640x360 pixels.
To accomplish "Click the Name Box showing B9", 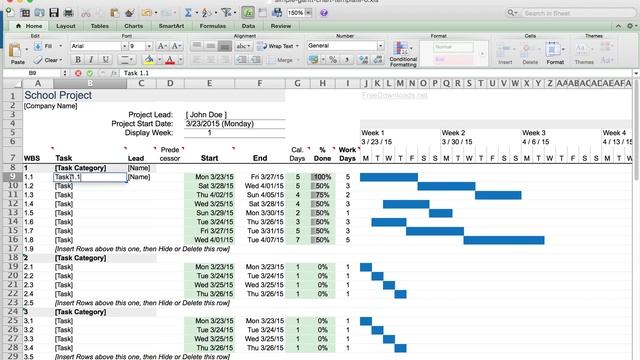I will click(x=32, y=73).
